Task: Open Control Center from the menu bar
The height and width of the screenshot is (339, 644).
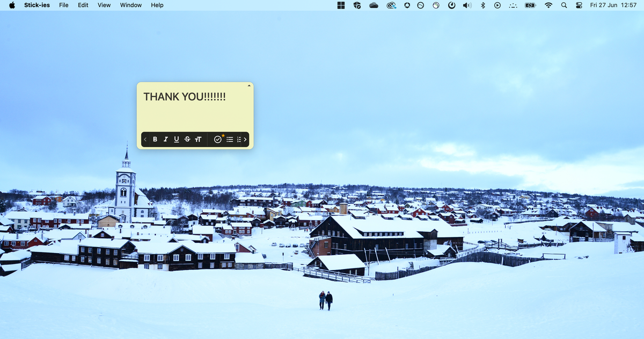Action: coord(579,5)
